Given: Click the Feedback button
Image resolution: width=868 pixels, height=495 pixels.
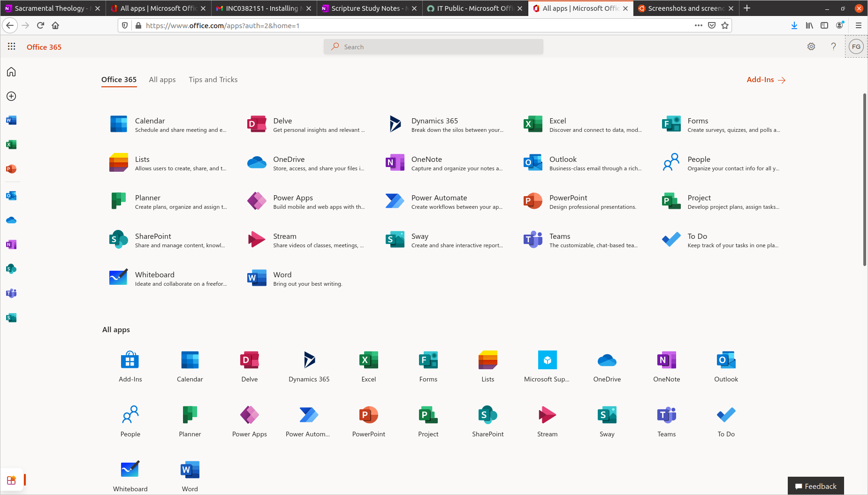Looking at the screenshot, I should click(816, 486).
